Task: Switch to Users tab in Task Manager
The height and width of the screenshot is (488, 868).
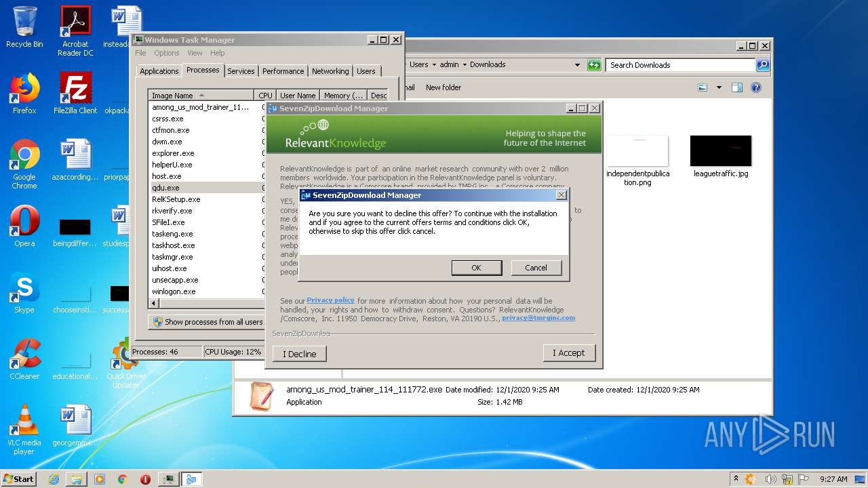Action: [366, 71]
